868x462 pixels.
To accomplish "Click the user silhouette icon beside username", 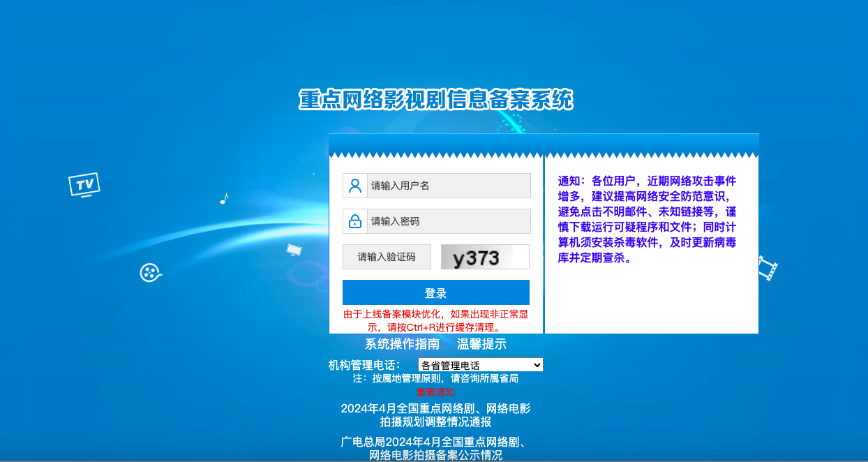I will pos(355,186).
